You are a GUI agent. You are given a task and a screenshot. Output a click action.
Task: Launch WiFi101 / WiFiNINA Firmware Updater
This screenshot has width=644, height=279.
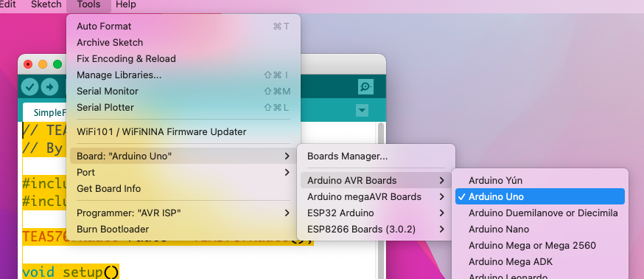coord(183,131)
